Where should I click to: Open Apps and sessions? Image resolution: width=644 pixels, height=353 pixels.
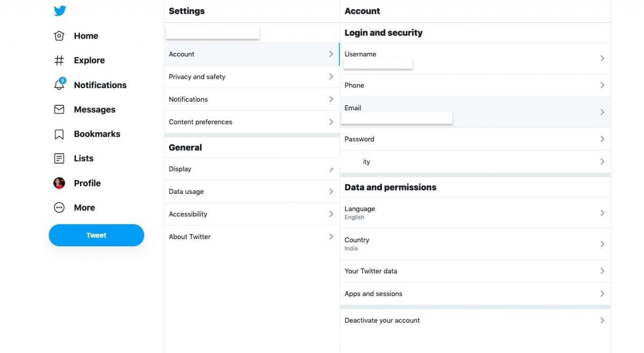475,294
